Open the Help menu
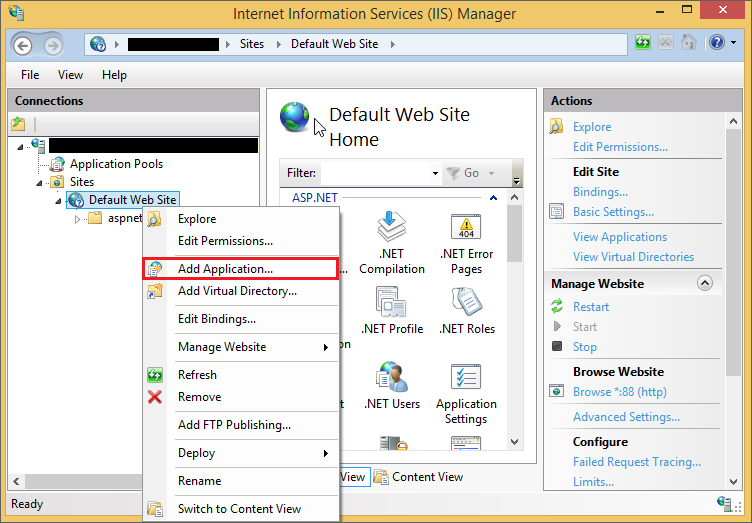 point(114,75)
